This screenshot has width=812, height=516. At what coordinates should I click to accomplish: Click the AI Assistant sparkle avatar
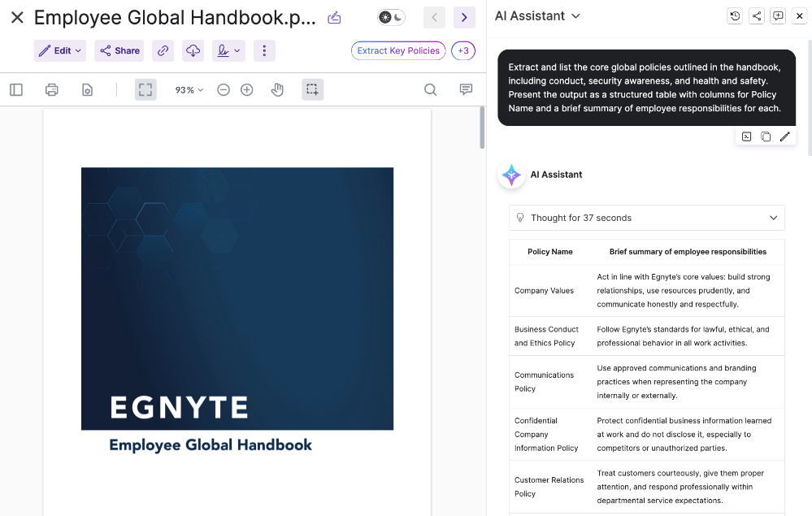point(511,175)
